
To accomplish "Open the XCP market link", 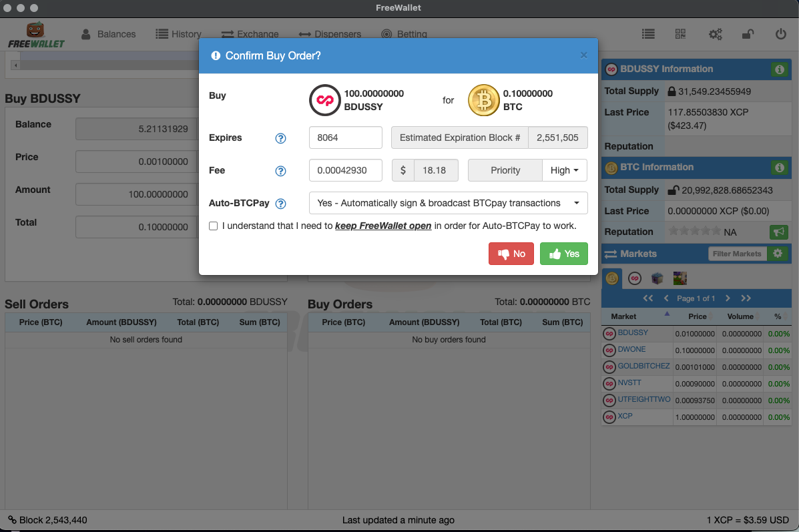I will (x=625, y=416).
